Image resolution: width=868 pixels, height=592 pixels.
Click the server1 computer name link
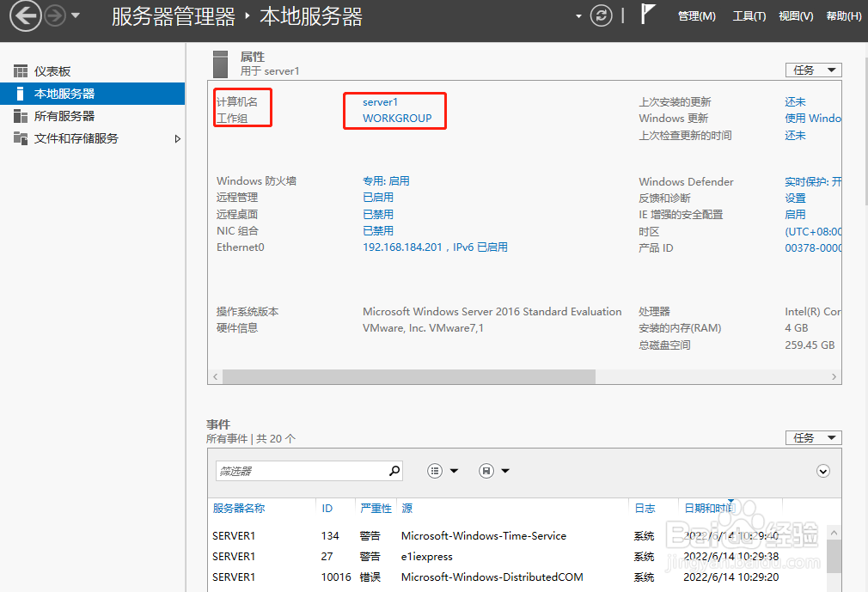pos(381,101)
